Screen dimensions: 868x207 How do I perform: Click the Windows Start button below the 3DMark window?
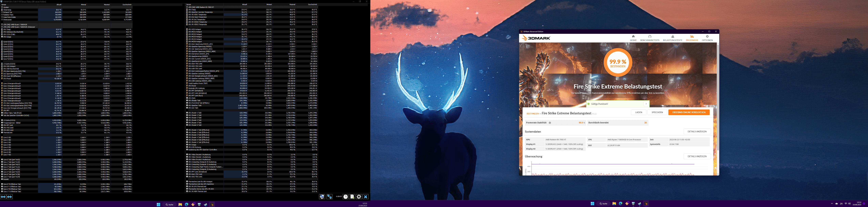[x=593, y=204]
